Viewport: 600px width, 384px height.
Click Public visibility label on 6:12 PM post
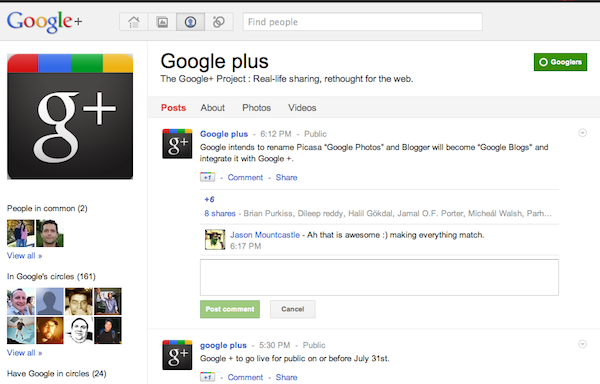click(x=315, y=134)
